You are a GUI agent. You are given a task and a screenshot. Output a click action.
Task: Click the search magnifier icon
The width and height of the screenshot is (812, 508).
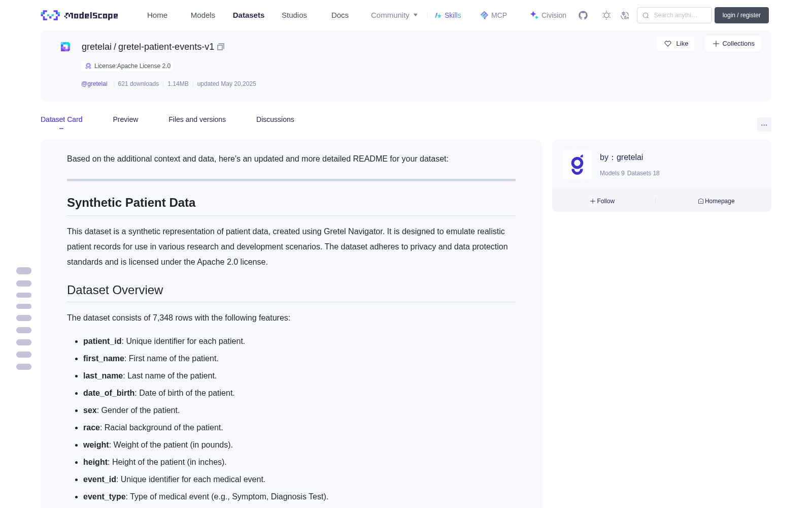(646, 15)
